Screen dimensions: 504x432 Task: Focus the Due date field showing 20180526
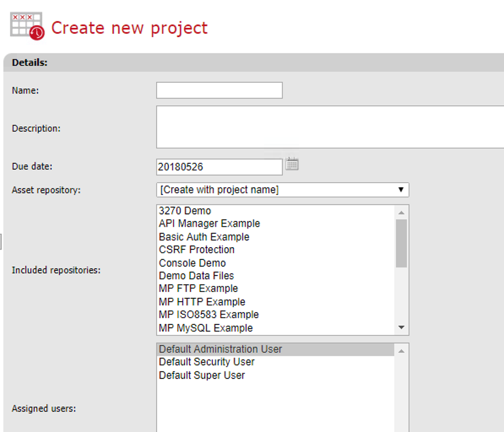(219, 167)
